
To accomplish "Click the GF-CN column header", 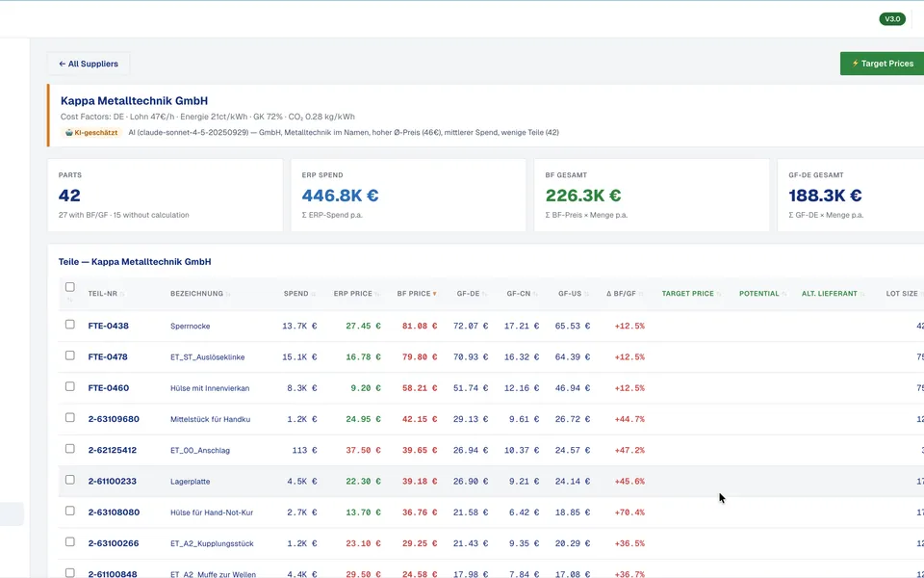I will (519, 294).
